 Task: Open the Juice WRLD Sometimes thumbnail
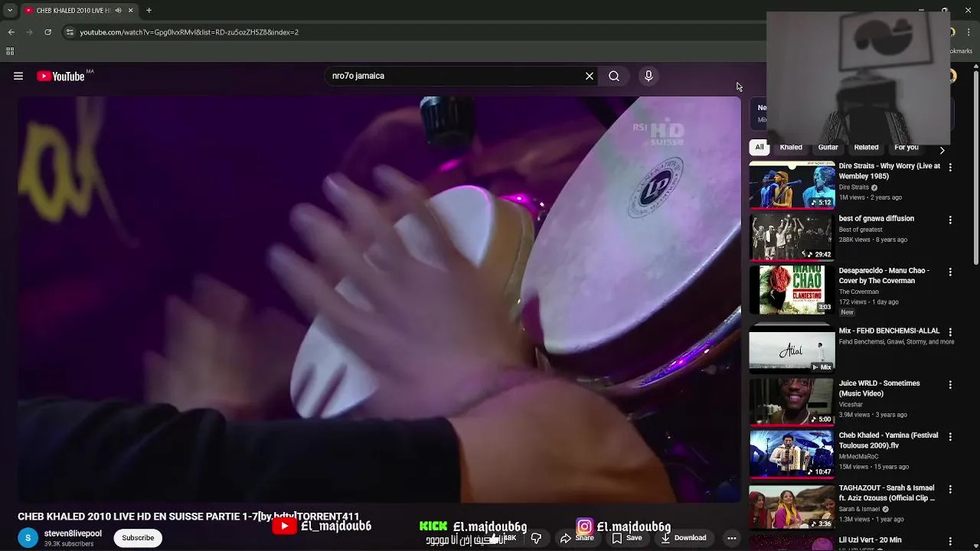point(792,401)
